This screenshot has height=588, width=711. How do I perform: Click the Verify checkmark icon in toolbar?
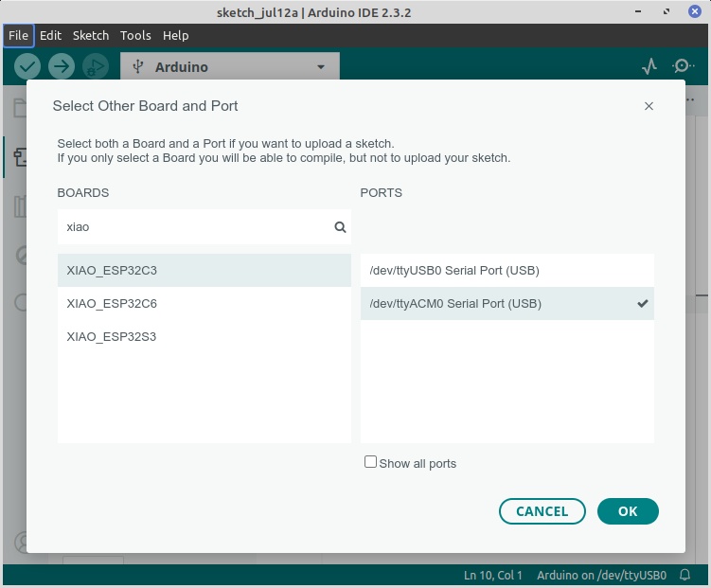pyautogui.click(x=27, y=66)
